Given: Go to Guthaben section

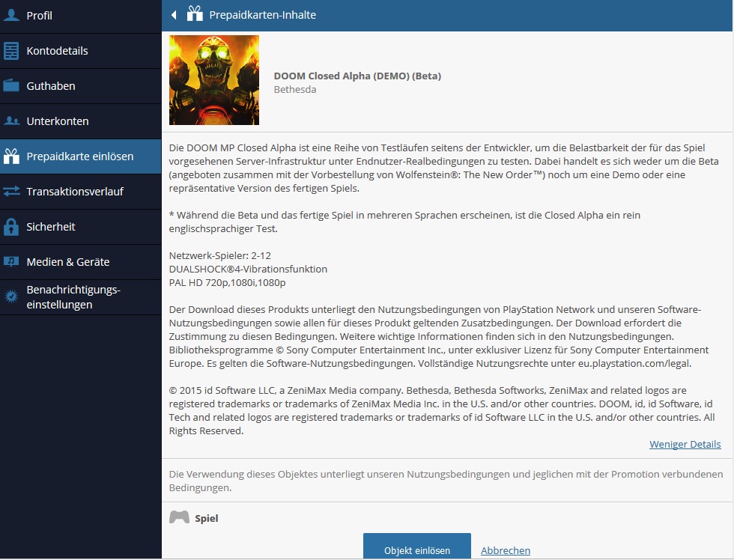Looking at the screenshot, I should [x=81, y=86].
